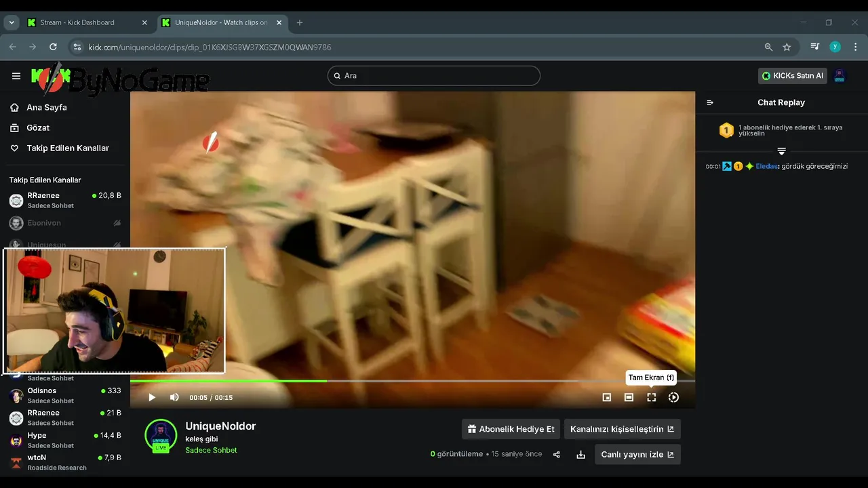Image resolution: width=868 pixels, height=488 pixels.
Task: Click Kanalınızı kişiselleştirin button
Action: pyautogui.click(x=622, y=429)
